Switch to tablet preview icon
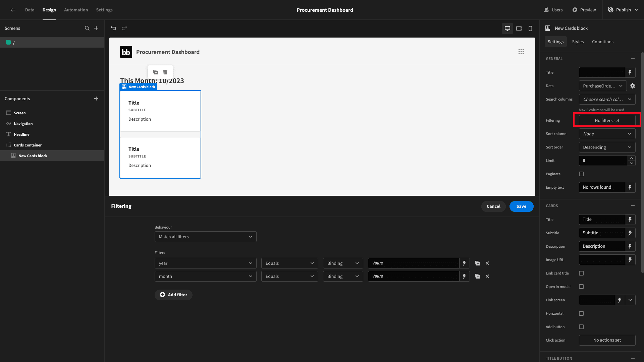Viewport: 644px width, 362px height. tap(519, 28)
